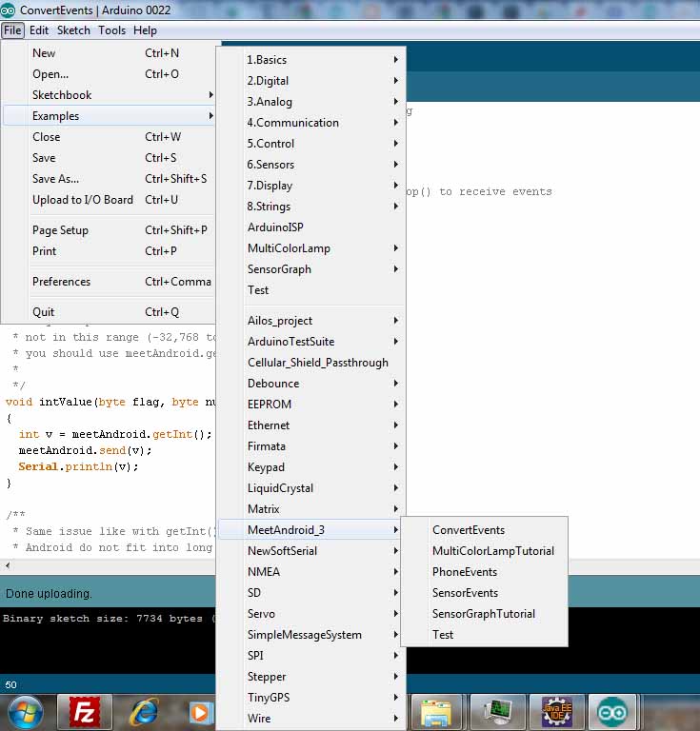Select Close in the File menu
This screenshot has height=731, width=700.
coord(109,137)
